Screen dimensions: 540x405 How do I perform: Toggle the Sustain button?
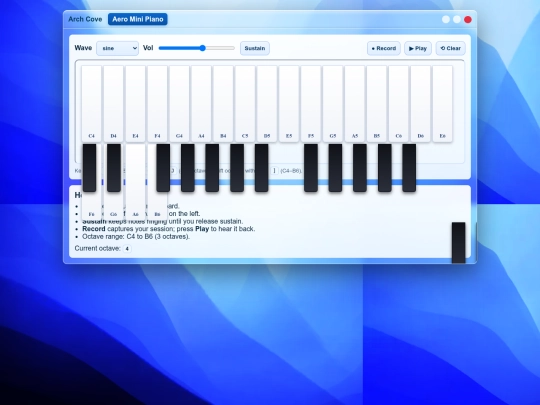pyautogui.click(x=255, y=48)
